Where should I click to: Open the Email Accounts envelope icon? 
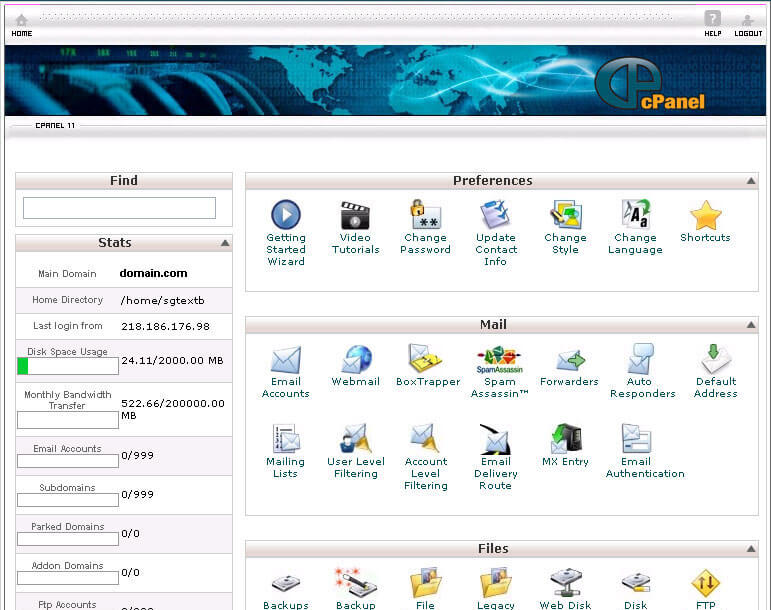point(286,360)
